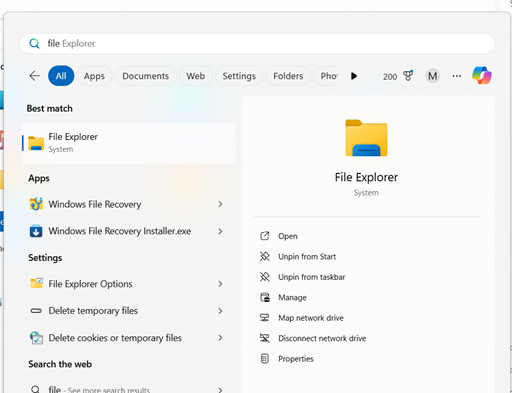
Task: Choose the Settings filter tab
Action: 239,76
